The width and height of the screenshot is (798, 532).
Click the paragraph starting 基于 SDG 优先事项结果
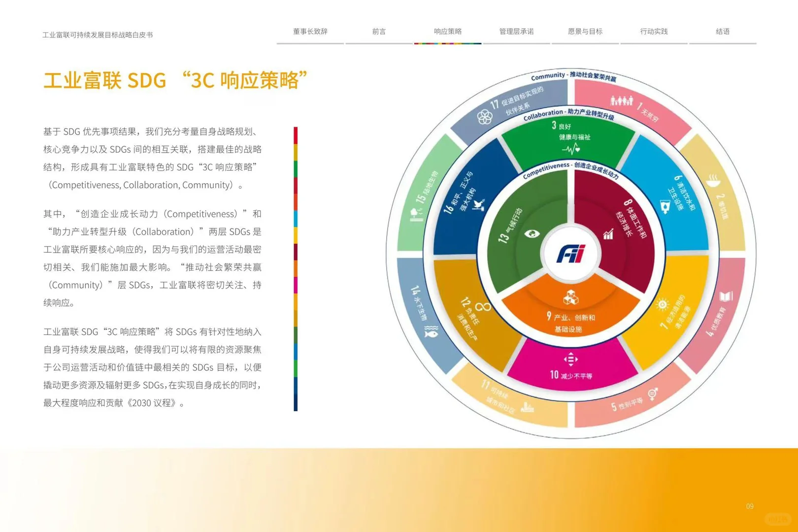tap(152, 158)
